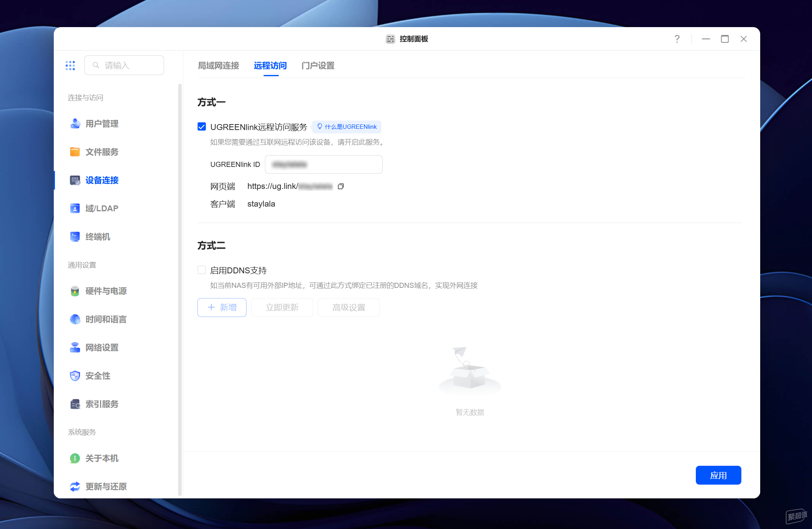This screenshot has height=529, width=812.
Task: Open the 门户设置 tab
Action: point(318,66)
